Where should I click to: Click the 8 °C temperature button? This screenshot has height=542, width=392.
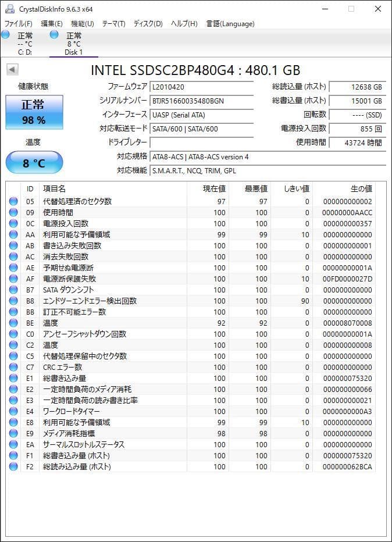(34, 162)
